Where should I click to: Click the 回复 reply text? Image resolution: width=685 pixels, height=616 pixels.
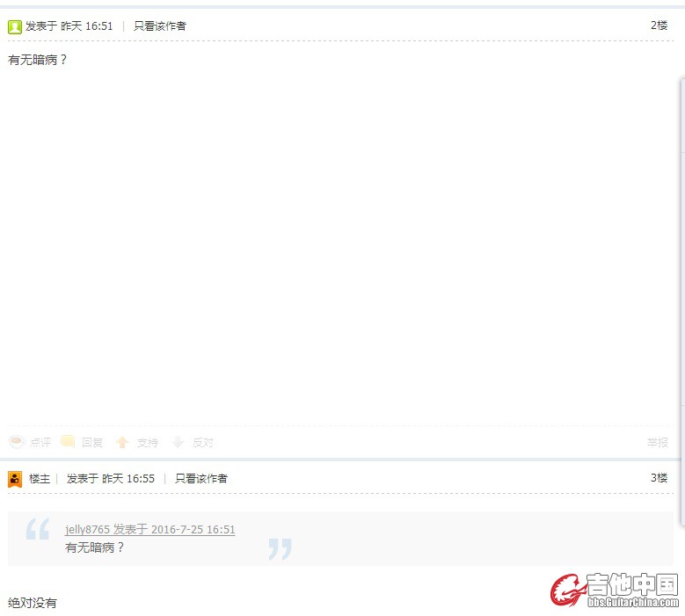pos(92,443)
